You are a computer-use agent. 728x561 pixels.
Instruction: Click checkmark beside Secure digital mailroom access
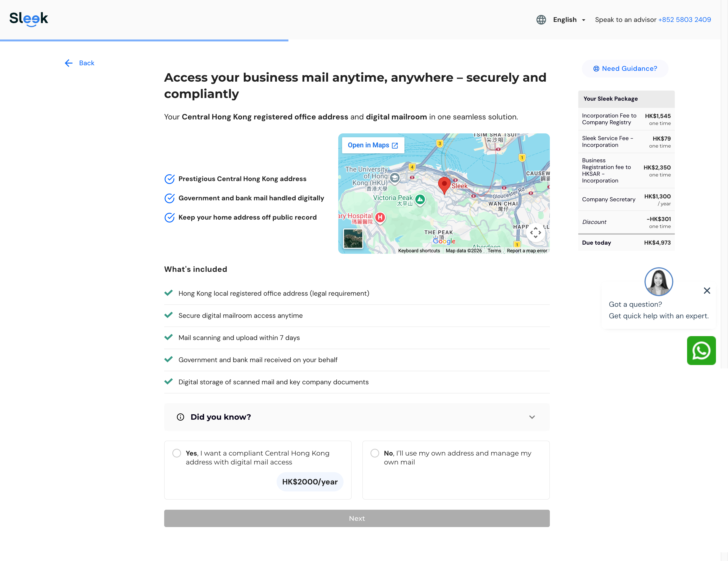[169, 315]
